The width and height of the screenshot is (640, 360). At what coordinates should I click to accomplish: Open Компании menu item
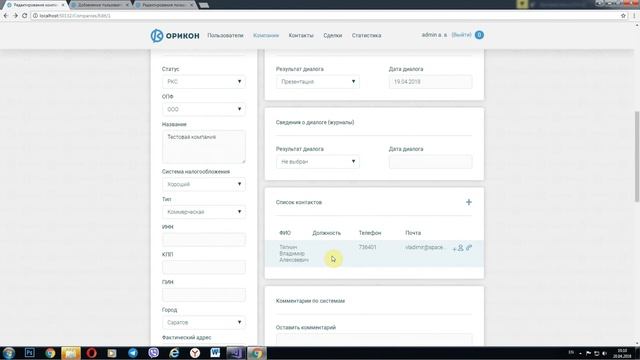coord(266,36)
